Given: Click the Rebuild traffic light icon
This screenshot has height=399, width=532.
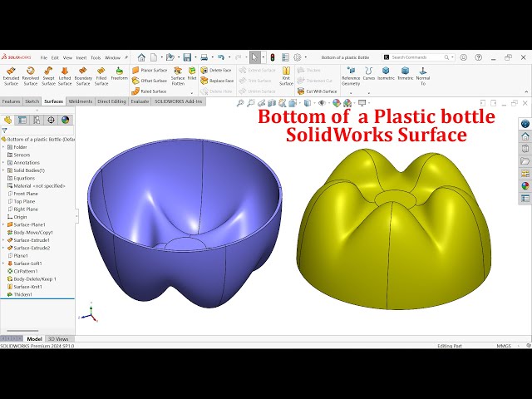Looking at the screenshot, I should click(272, 57).
